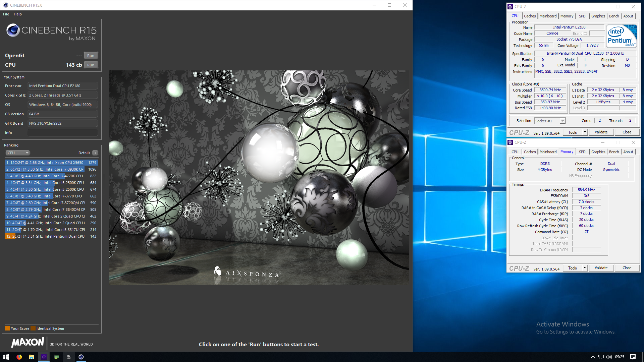Click the Identical System legend swatch

[x=33, y=328]
